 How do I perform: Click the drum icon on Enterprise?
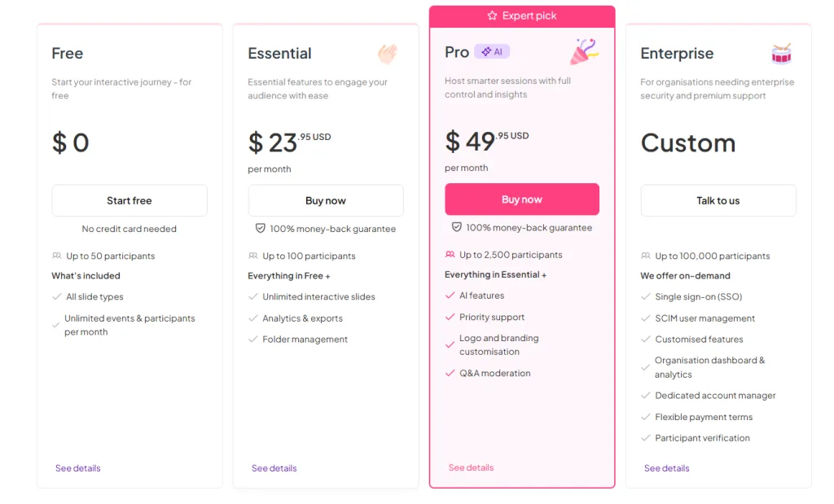pyautogui.click(x=781, y=54)
